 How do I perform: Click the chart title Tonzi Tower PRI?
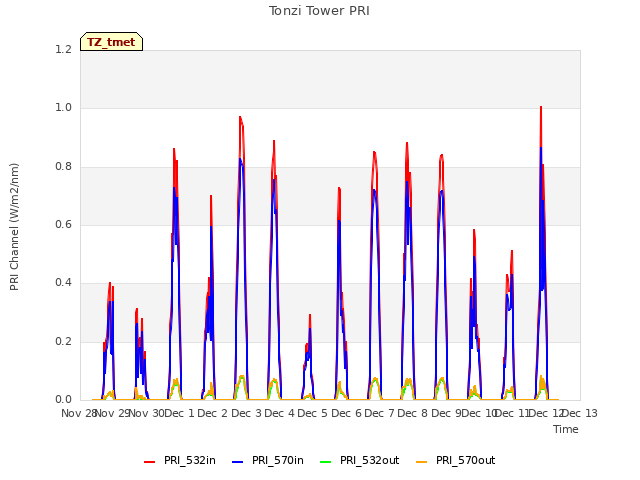click(319, 11)
